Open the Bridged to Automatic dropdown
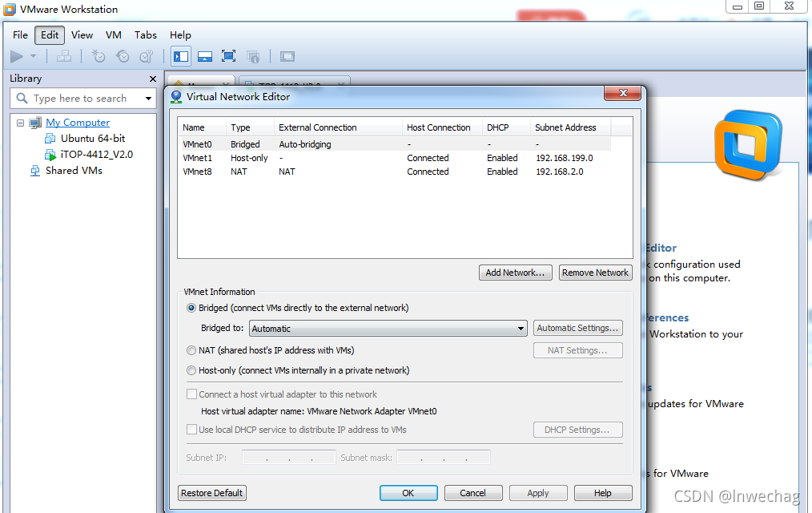812x513 pixels. tap(388, 329)
